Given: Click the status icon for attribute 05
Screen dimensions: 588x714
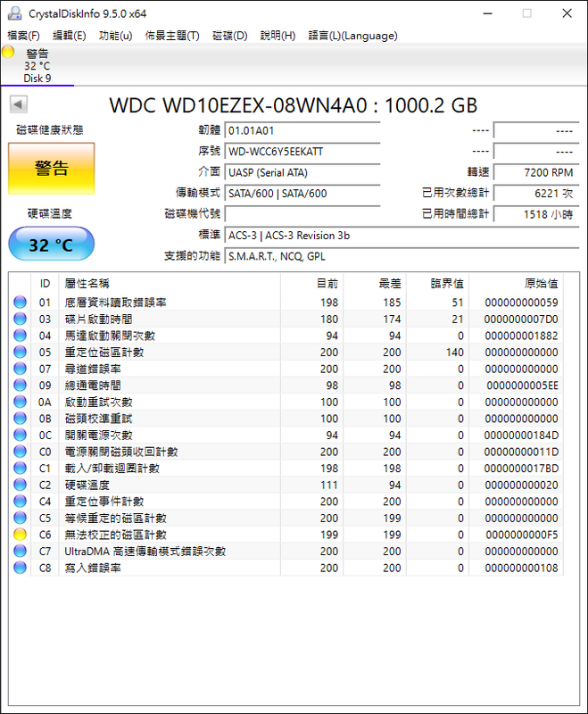Looking at the screenshot, I should tap(20, 352).
